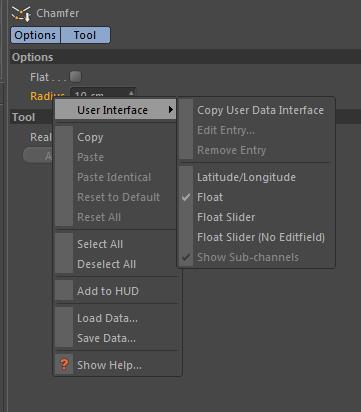Click the Radius stepper arrows
The image size is (361, 412).
[x=131, y=93]
